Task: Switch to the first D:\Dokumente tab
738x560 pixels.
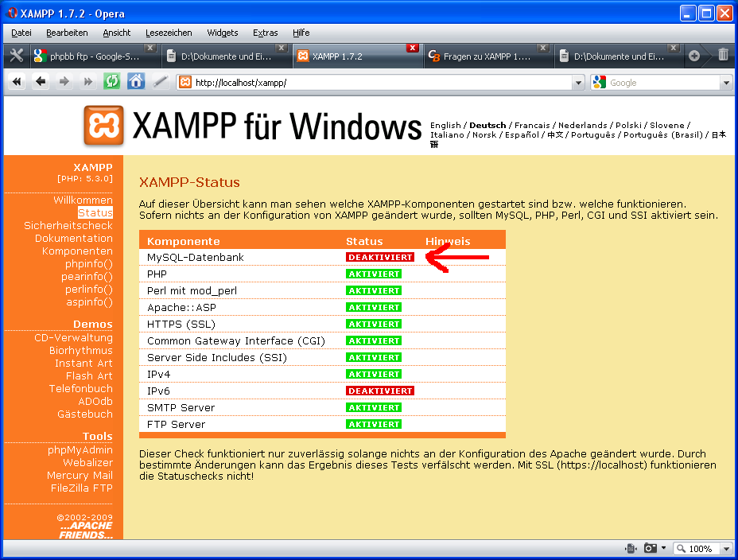Action: [226, 56]
